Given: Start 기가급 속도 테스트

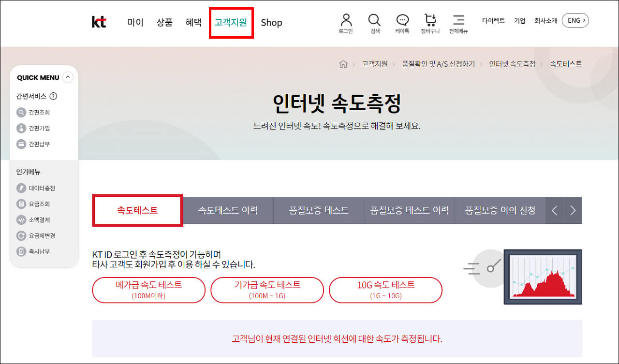Looking at the screenshot, I should 267,290.
